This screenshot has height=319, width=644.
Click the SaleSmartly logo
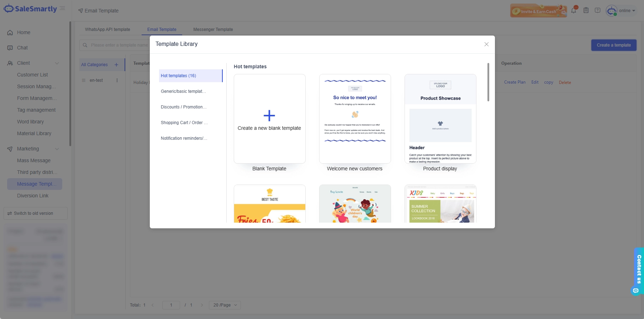click(x=30, y=9)
